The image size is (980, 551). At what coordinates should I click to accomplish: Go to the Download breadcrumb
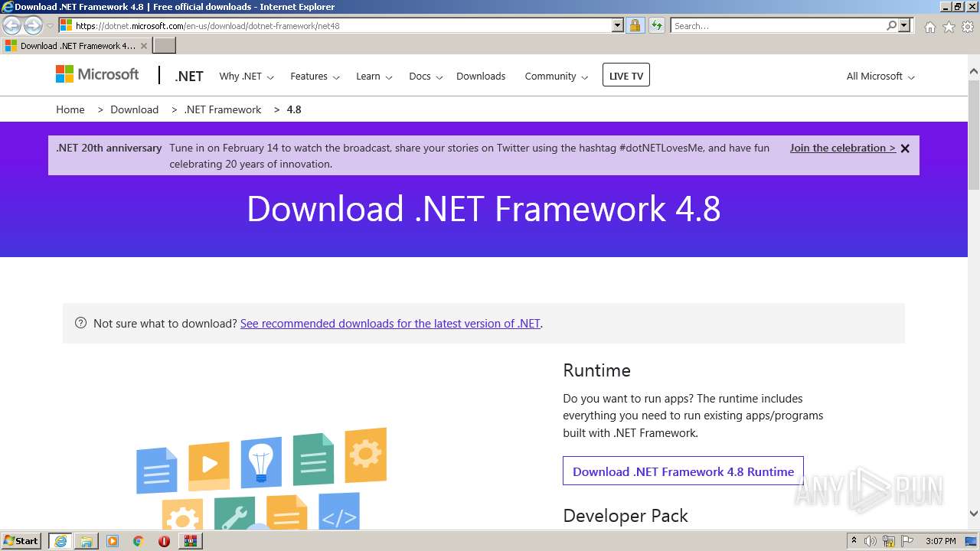click(x=135, y=109)
